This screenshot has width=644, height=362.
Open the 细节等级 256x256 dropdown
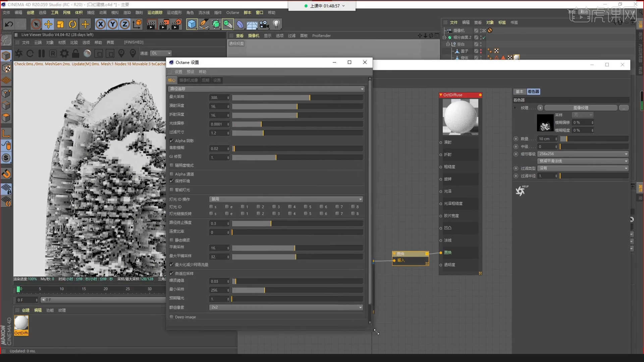click(583, 154)
